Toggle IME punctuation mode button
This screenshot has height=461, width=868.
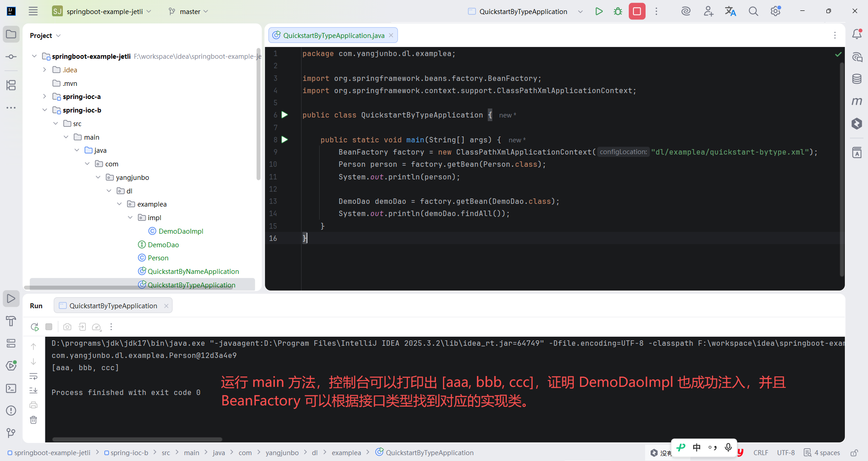(x=712, y=447)
